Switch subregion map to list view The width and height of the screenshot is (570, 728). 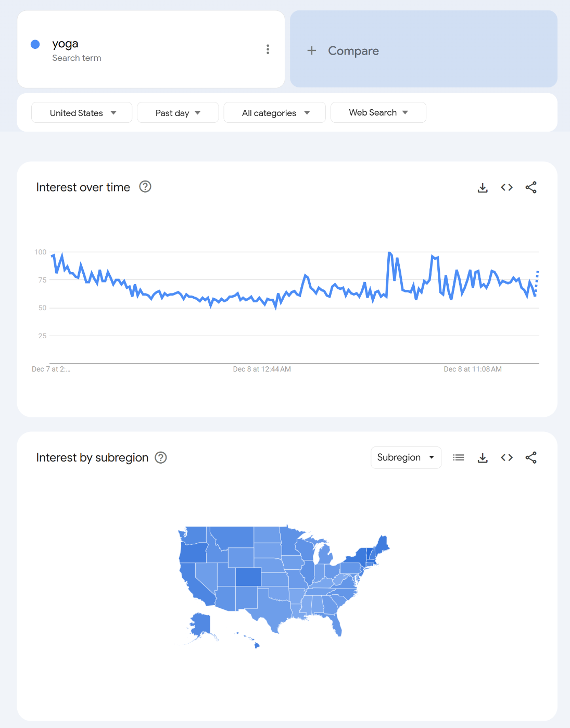point(458,457)
